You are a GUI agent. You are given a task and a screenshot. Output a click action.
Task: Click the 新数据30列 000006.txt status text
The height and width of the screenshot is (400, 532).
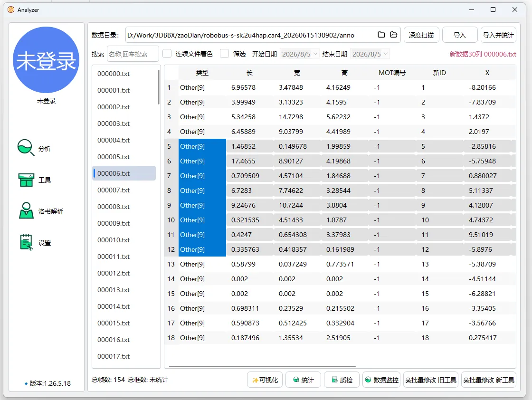(483, 54)
